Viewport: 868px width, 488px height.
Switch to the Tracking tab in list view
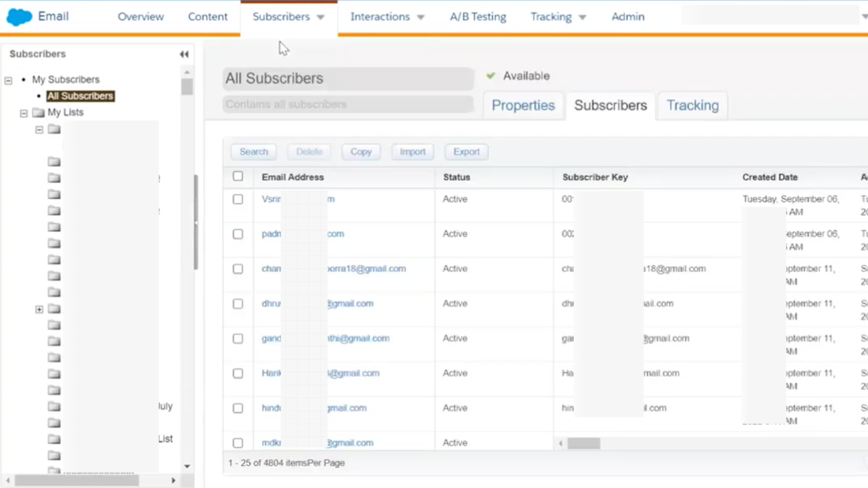pos(693,105)
